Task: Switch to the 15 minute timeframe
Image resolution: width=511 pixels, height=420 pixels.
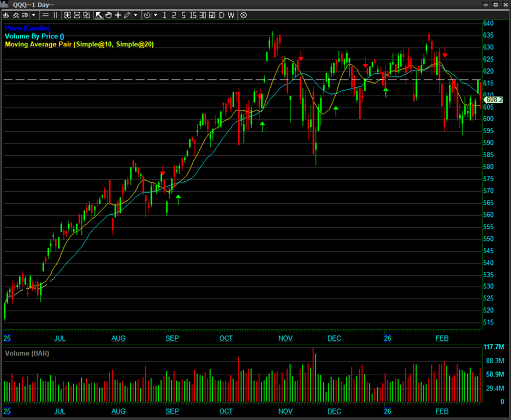Action: tap(193, 15)
